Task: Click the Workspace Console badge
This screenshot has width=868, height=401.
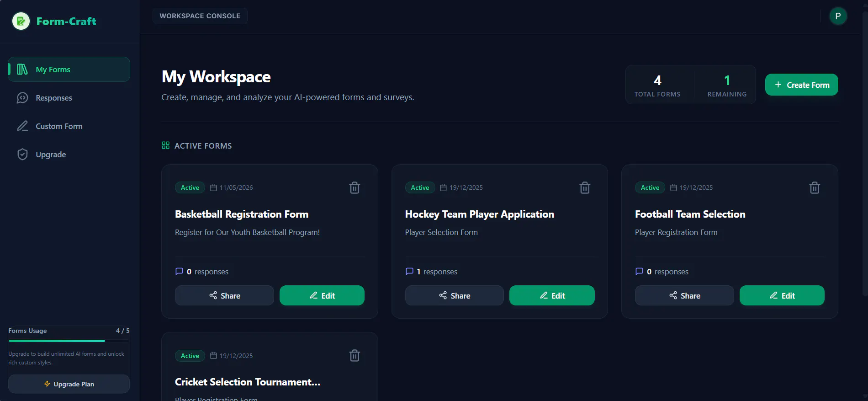Action: click(x=200, y=16)
